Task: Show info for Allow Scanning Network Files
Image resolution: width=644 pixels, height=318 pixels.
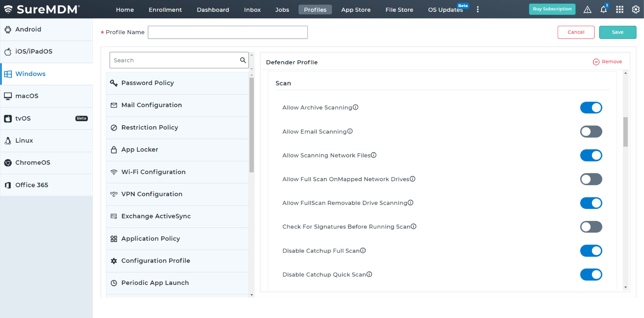Action: tap(374, 155)
